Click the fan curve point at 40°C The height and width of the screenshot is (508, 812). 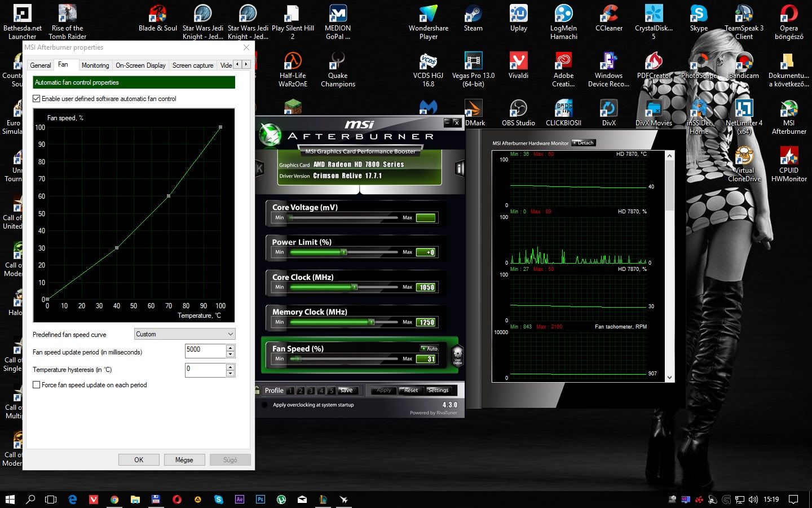(x=117, y=248)
